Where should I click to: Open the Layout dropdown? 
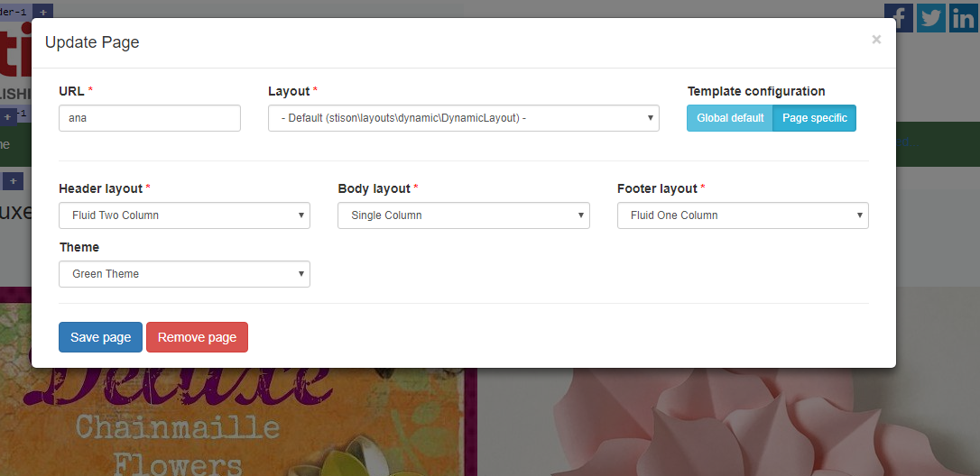click(463, 118)
